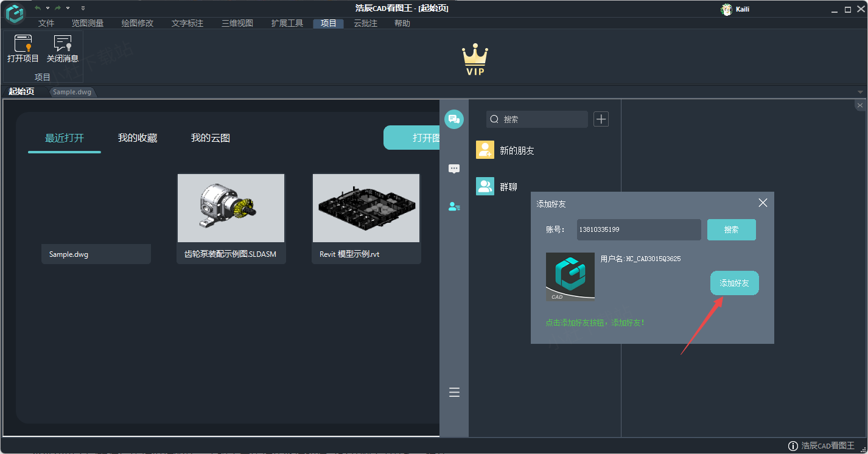Select the 项目 ribbon tab
This screenshot has height=454, width=868.
click(329, 24)
